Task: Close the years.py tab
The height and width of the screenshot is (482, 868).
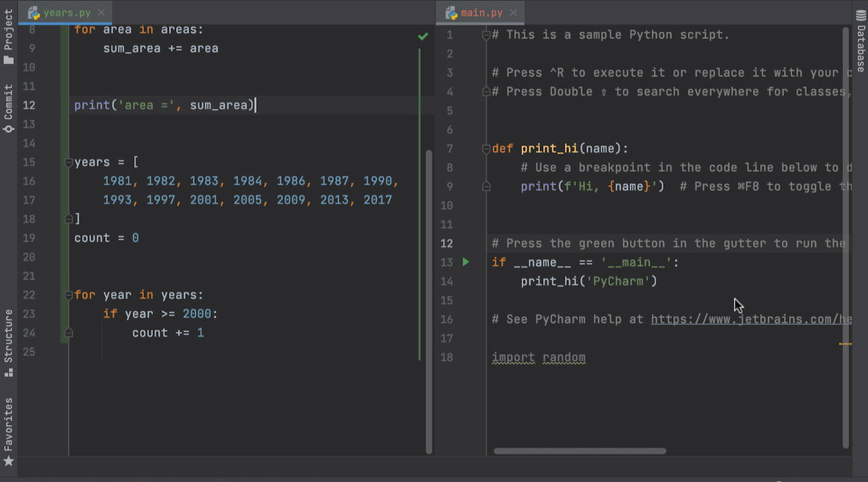Action: click(x=102, y=13)
